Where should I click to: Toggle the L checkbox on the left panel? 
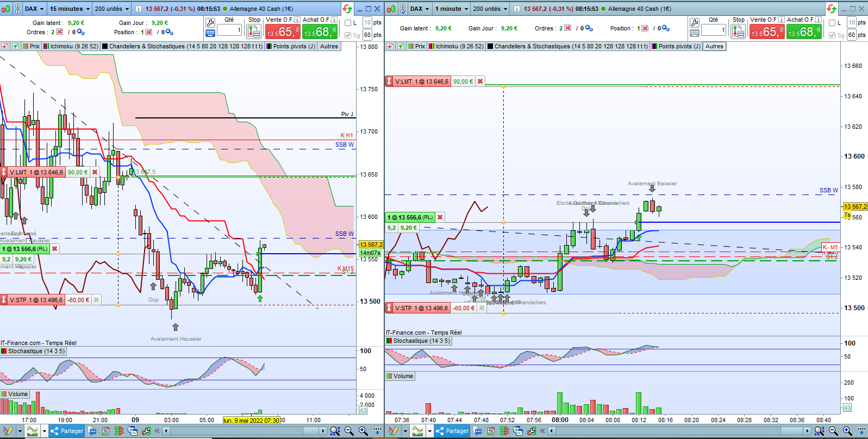[348, 23]
